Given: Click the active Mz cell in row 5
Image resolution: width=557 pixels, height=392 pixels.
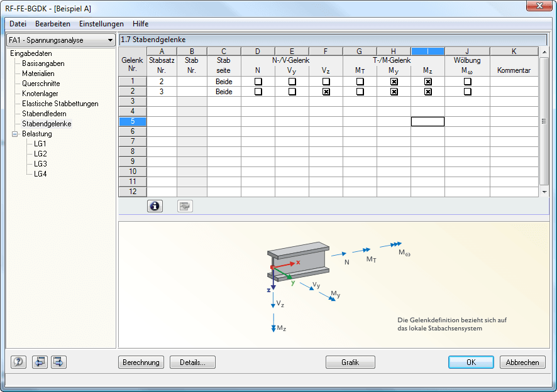Looking at the screenshot, I should point(427,121).
